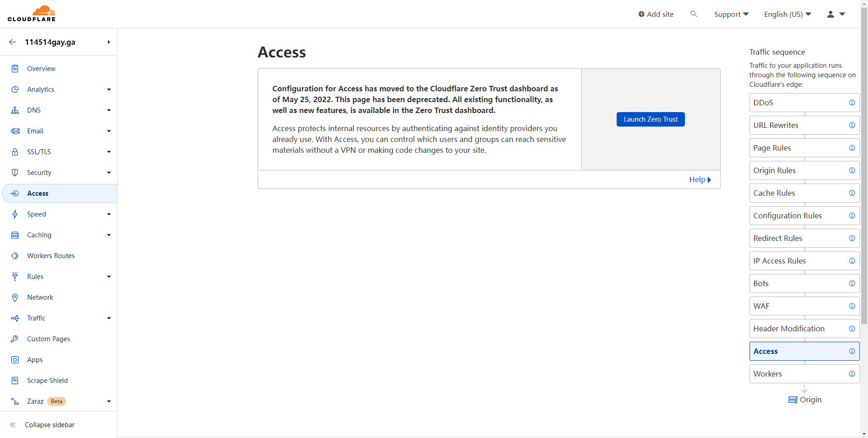Click the Launch Zero Trust button

coord(651,119)
